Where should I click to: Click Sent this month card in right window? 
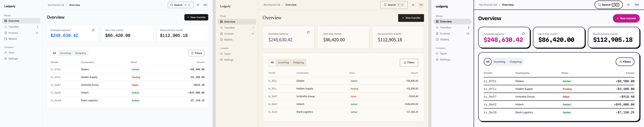[559, 38]
